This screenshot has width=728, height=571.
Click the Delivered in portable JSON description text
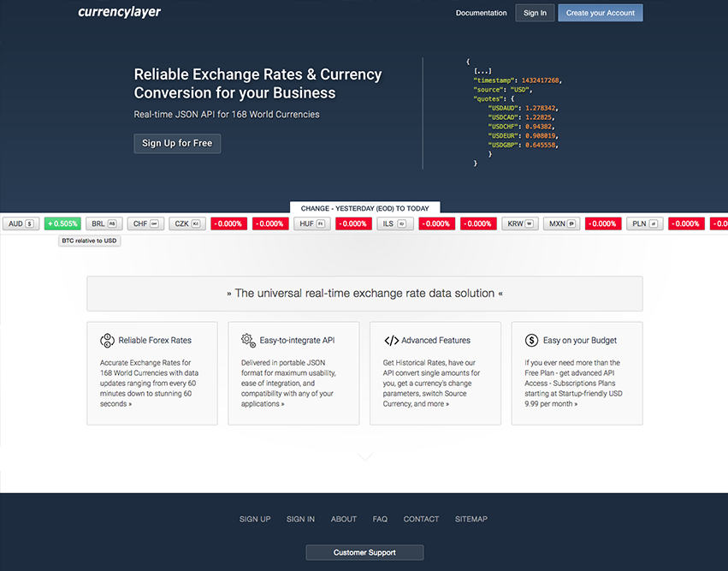[x=288, y=384]
